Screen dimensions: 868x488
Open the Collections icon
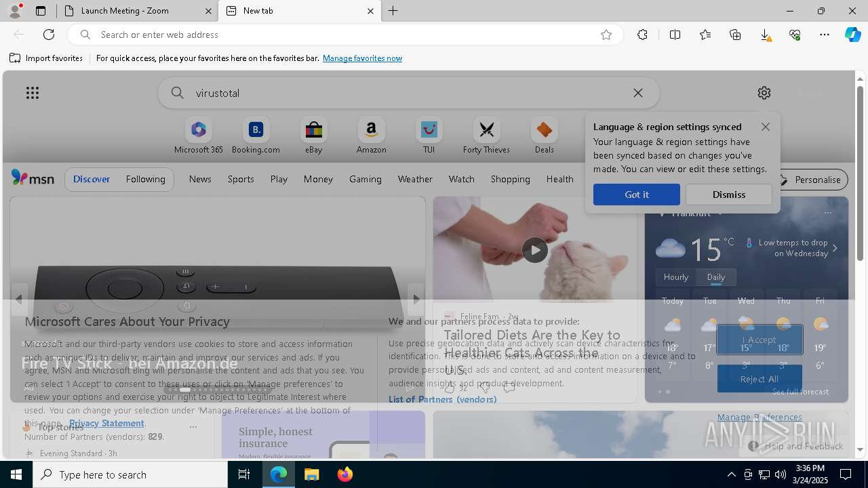[x=735, y=35]
